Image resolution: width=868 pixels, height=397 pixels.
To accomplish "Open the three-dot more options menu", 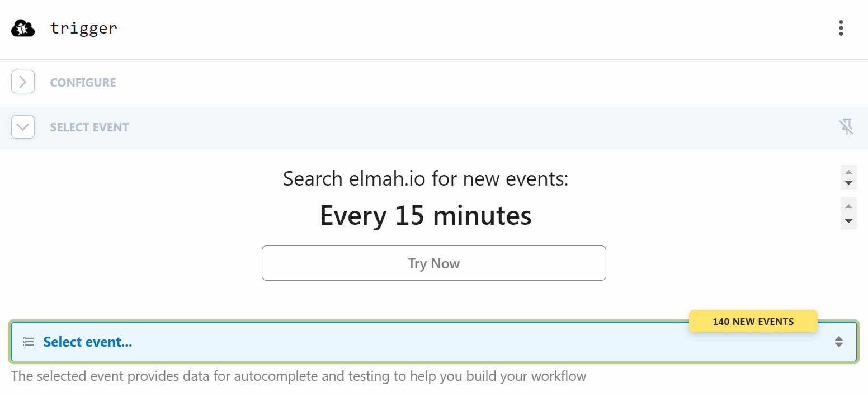I will click(x=841, y=28).
